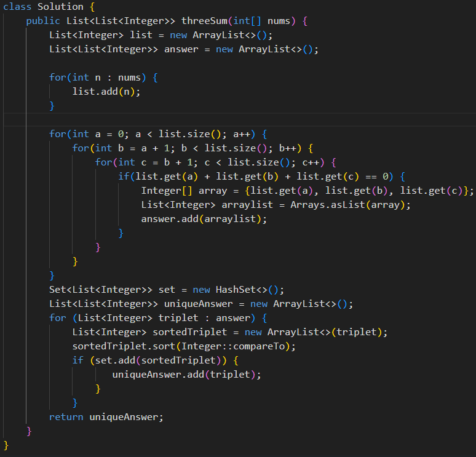Click the 'return' keyword
This screenshot has width=476, height=457.
(66, 417)
